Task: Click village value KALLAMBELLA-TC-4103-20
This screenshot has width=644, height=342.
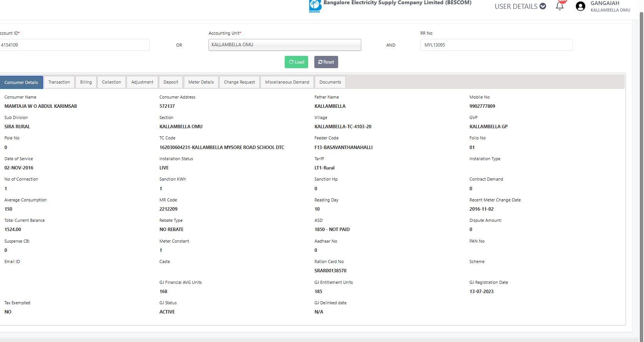Action: [x=343, y=127]
